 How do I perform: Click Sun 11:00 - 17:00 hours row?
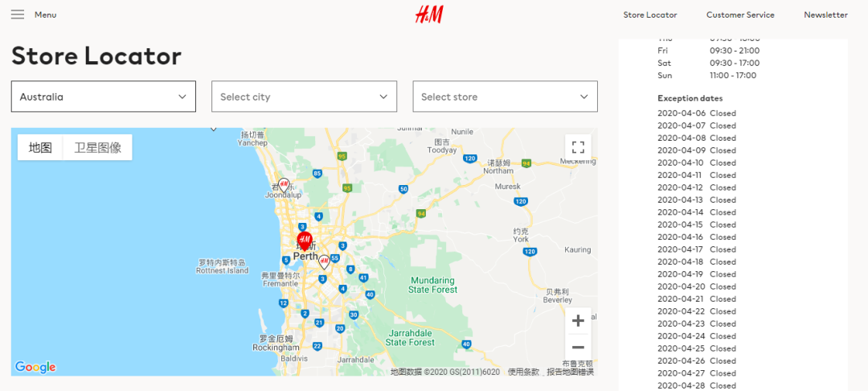pos(707,75)
